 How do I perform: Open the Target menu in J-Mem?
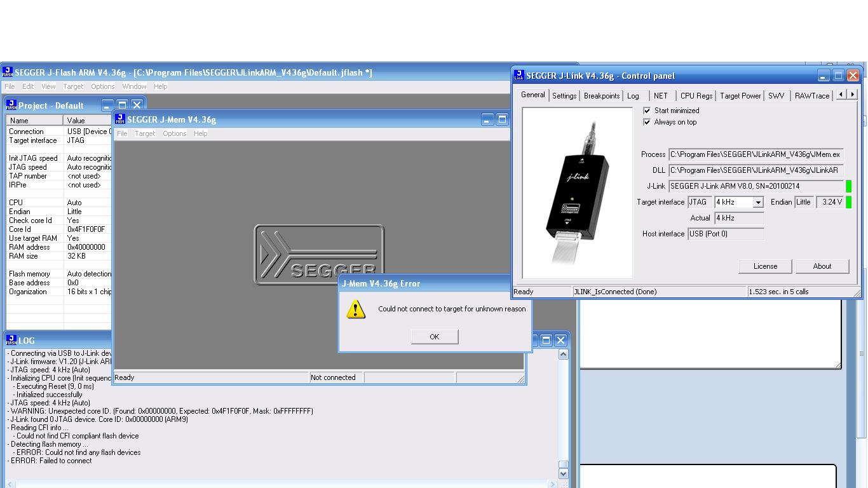click(x=145, y=133)
